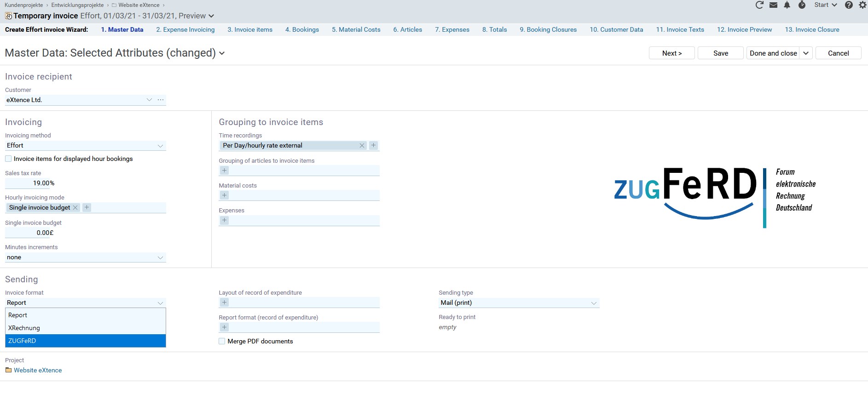This screenshot has height=411, width=868.
Task: Go to step 4. Bookings
Action: click(x=302, y=29)
